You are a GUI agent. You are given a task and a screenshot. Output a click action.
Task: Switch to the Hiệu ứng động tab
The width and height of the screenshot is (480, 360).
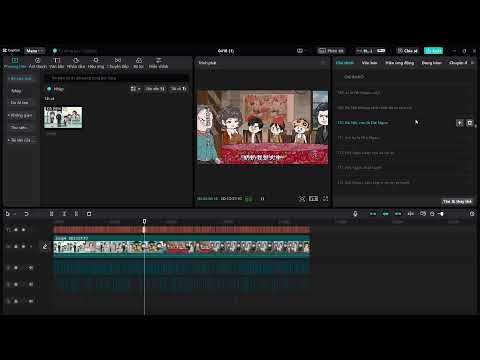[x=400, y=63]
